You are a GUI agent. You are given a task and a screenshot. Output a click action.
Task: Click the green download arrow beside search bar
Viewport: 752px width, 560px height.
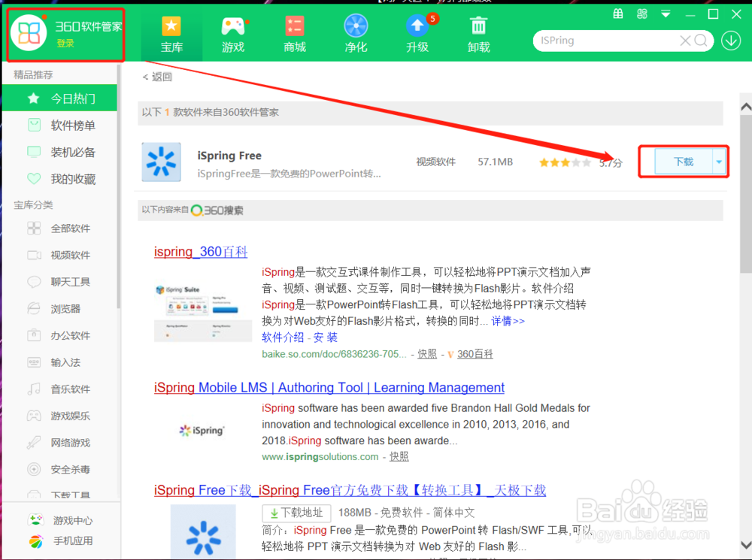click(730, 40)
